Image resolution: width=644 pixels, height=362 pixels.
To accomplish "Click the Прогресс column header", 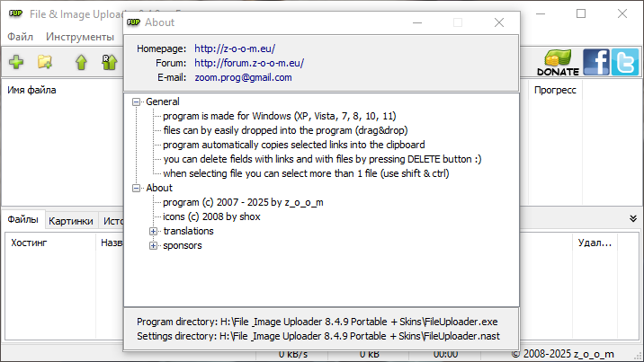I will point(555,90).
